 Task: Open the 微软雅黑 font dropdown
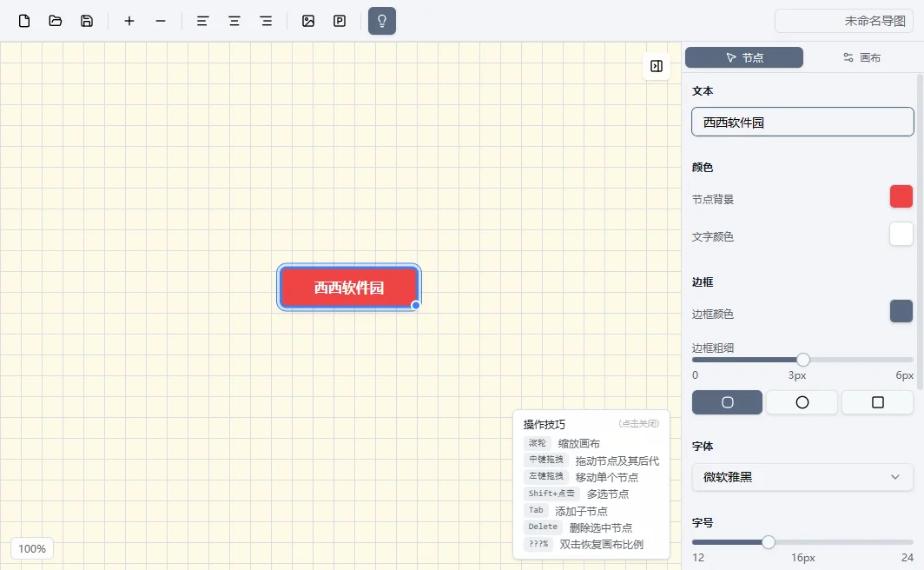[x=802, y=477]
